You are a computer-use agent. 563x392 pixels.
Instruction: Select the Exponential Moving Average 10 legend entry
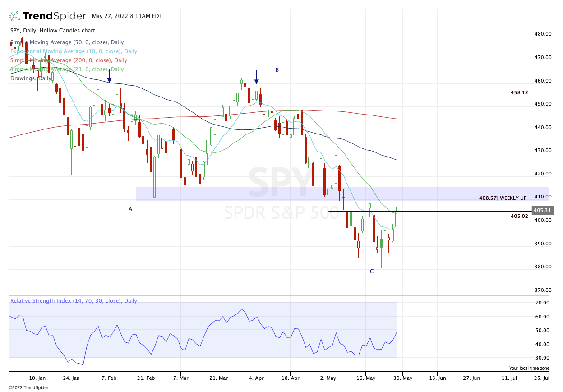(x=74, y=51)
